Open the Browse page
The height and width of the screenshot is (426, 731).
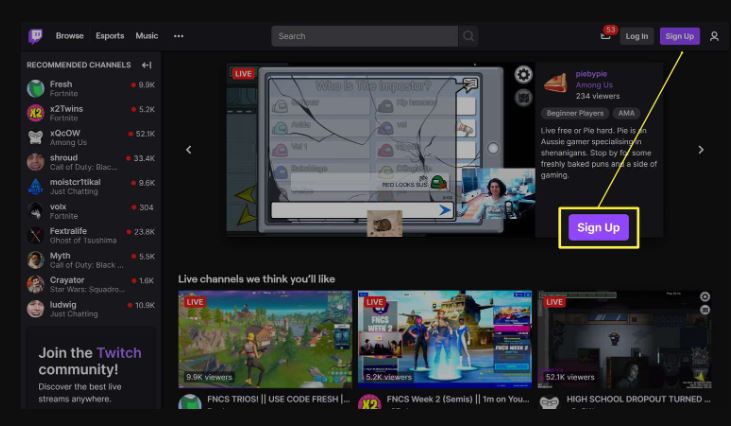coord(69,36)
